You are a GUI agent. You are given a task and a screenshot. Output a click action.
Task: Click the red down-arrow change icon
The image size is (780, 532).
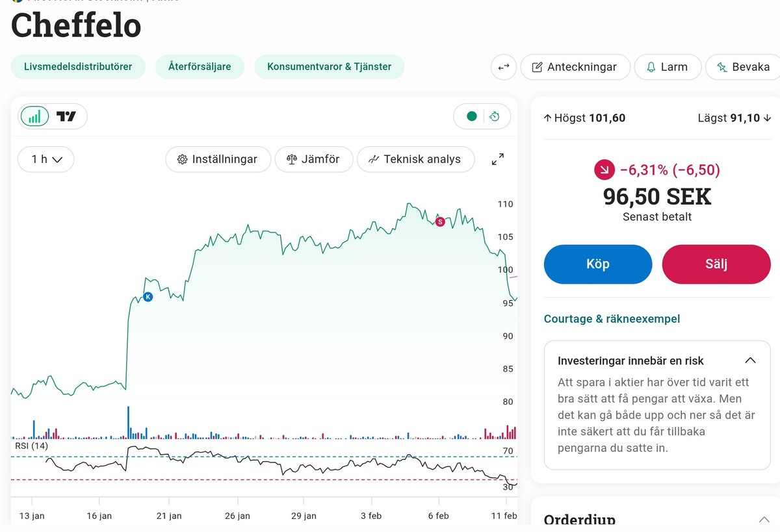coord(604,170)
